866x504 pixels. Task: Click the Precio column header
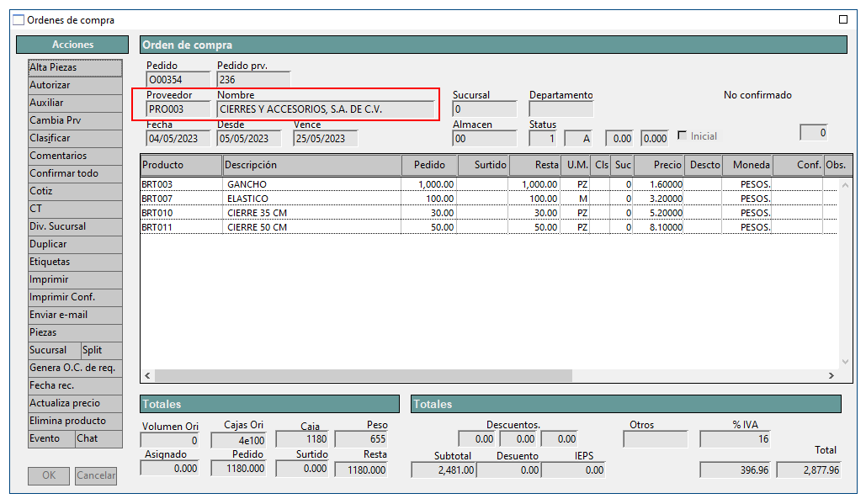[659, 165]
